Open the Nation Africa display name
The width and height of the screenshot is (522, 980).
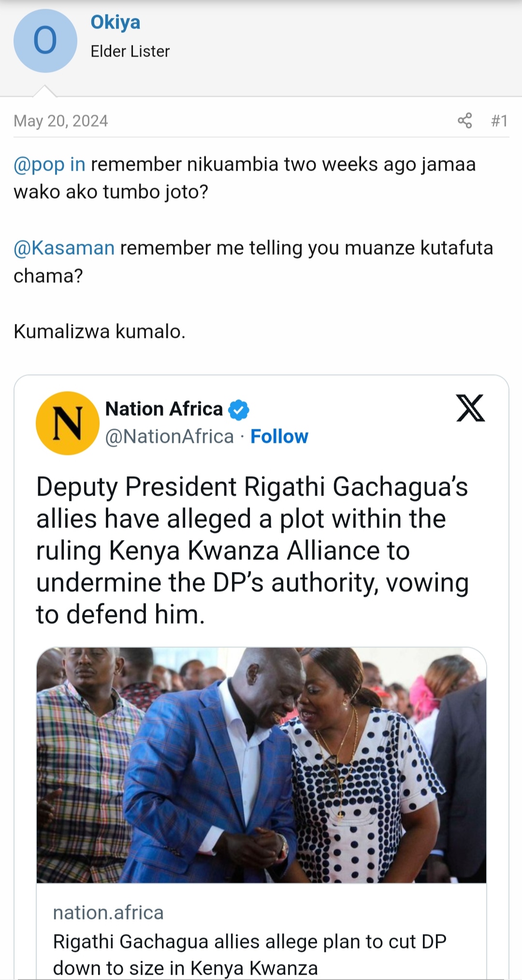164,409
